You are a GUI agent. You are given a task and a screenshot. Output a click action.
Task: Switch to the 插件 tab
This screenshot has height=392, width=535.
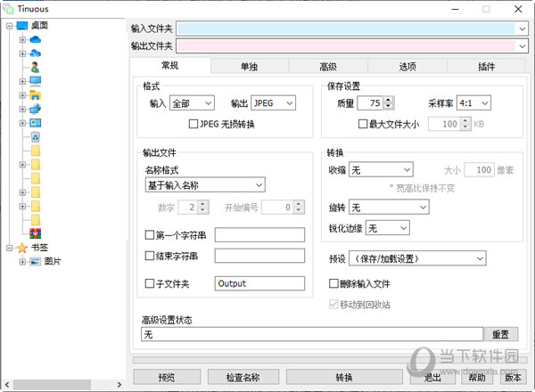point(486,67)
